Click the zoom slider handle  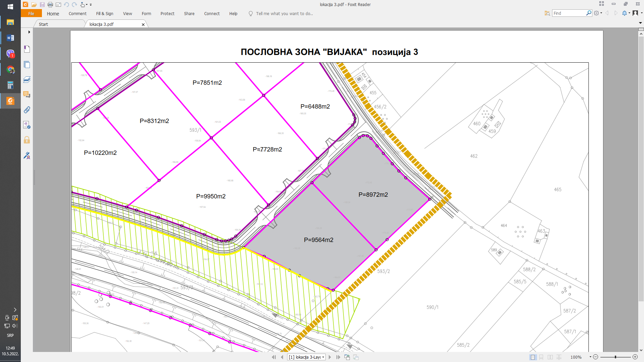615,357
